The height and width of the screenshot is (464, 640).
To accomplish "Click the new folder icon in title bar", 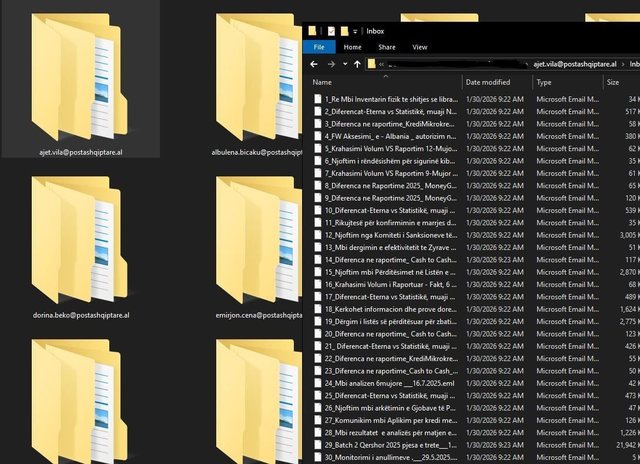I will pos(346,30).
